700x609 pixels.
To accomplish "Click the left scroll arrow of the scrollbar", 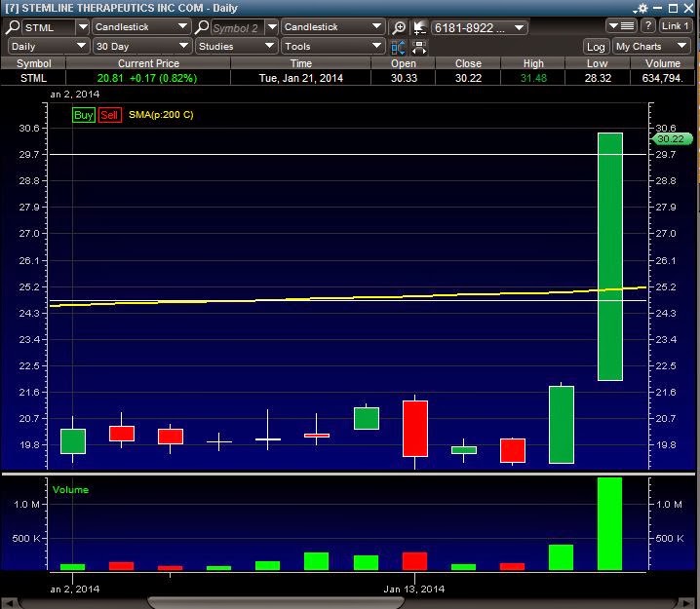I will [x=10, y=603].
